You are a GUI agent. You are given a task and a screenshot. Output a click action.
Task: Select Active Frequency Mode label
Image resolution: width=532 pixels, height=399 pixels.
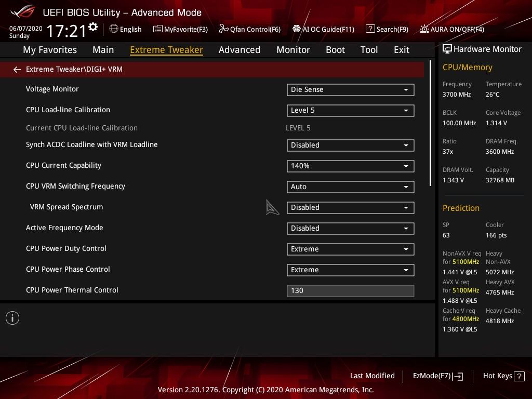pyautogui.click(x=64, y=228)
